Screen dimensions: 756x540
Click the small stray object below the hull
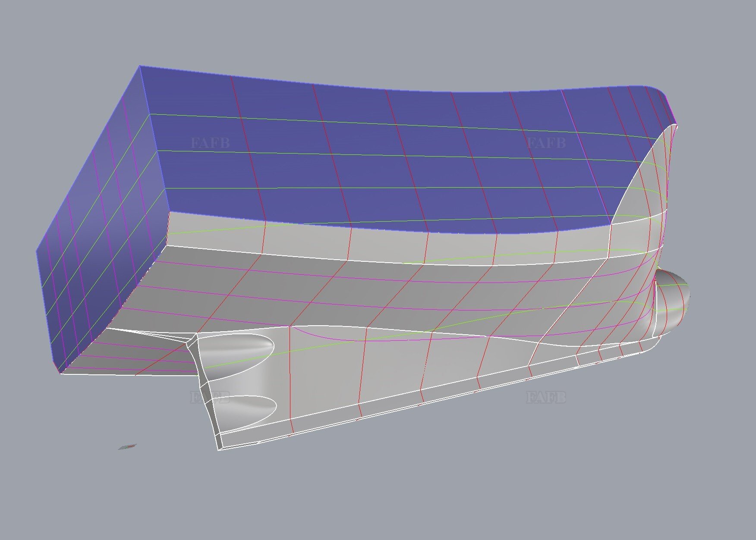tap(128, 447)
